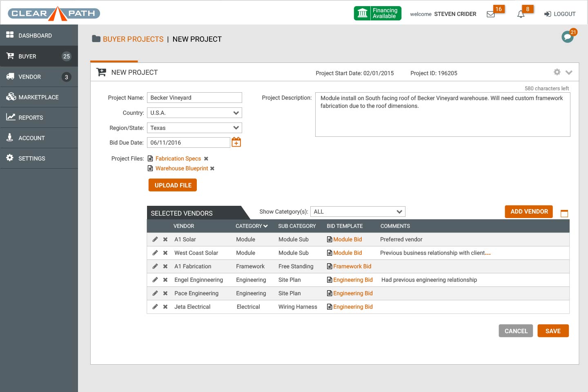Click the Upload File button
The height and width of the screenshot is (392, 588).
point(173,185)
